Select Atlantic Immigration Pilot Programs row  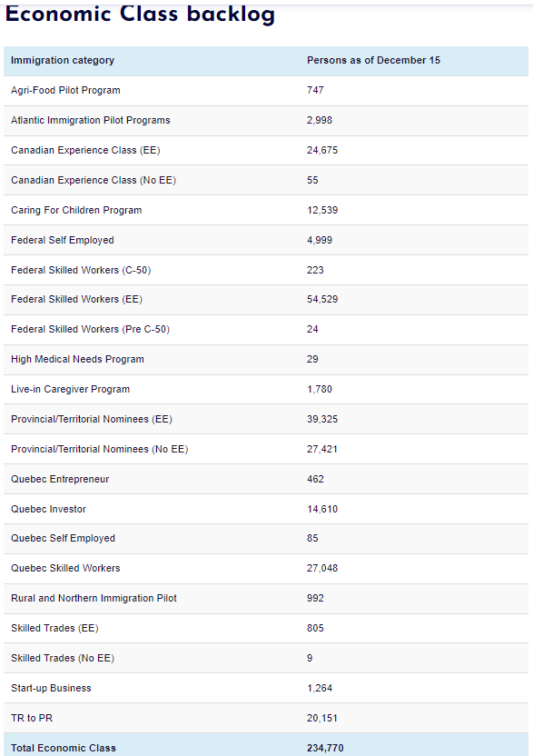[x=266, y=121]
